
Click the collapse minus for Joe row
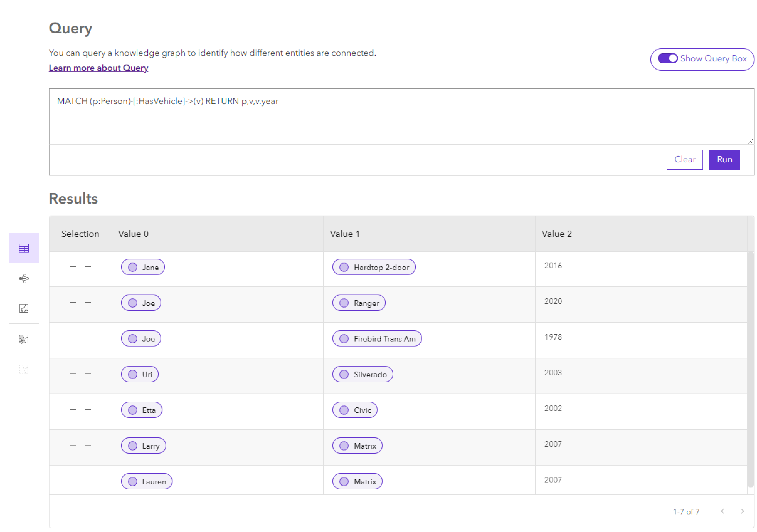tap(88, 302)
